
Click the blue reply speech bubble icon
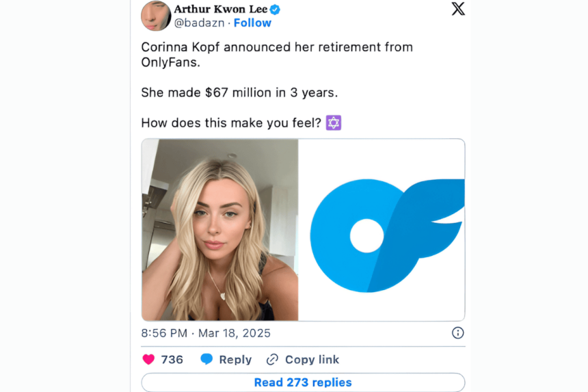click(206, 359)
